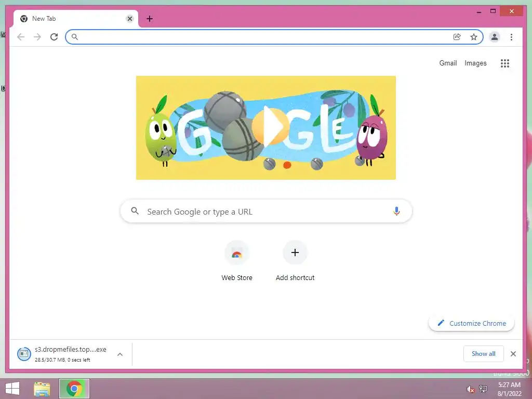Image resolution: width=532 pixels, height=399 pixels.
Task: Reload the page with the refresh icon
Action: tap(54, 37)
